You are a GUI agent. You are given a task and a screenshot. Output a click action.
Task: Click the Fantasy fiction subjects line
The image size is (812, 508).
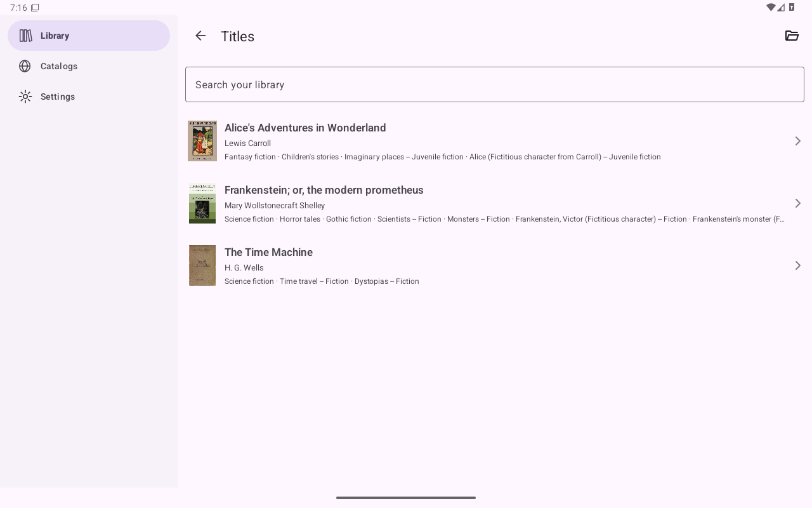(x=443, y=157)
